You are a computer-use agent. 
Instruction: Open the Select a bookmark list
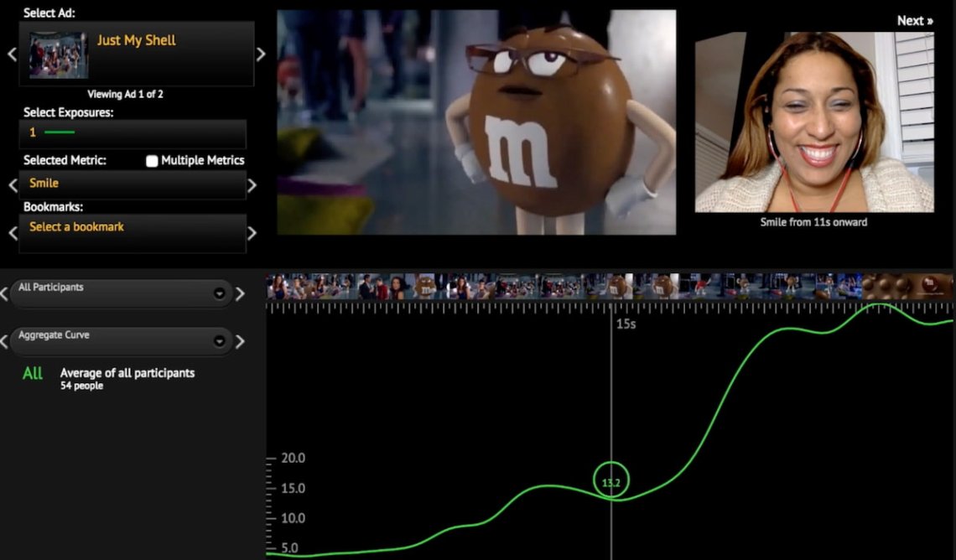(132, 232)
